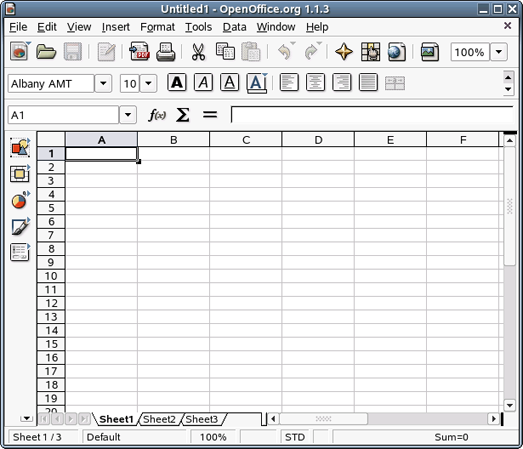The image size is (523, 449).
Task: Click the Sum sigma icon
Action: tap(183, 115)
